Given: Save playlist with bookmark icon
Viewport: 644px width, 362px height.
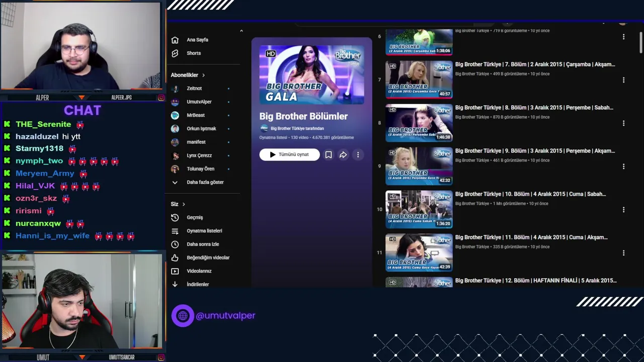Looking at the screenshot, I should pos(328,155).
